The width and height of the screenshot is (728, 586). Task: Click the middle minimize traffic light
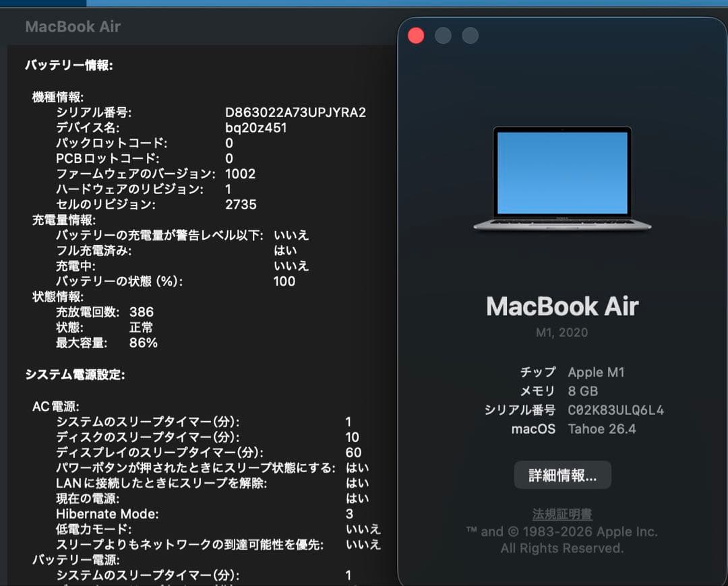[x=443, y=35]
